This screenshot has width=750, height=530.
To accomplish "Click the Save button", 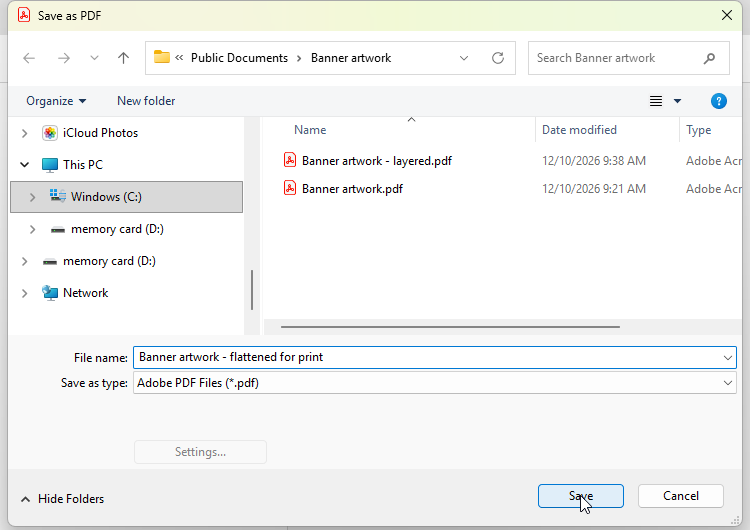I will point(581,496).
